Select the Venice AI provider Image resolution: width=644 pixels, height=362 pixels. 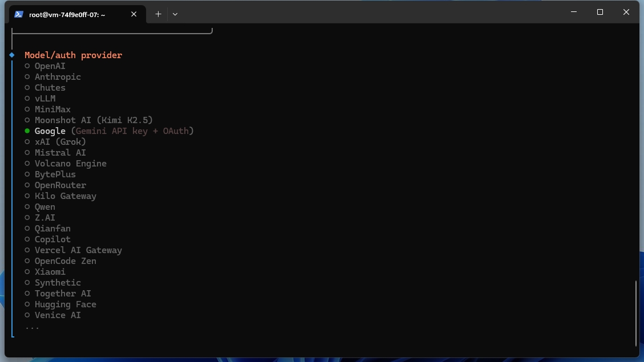(58, 315)
